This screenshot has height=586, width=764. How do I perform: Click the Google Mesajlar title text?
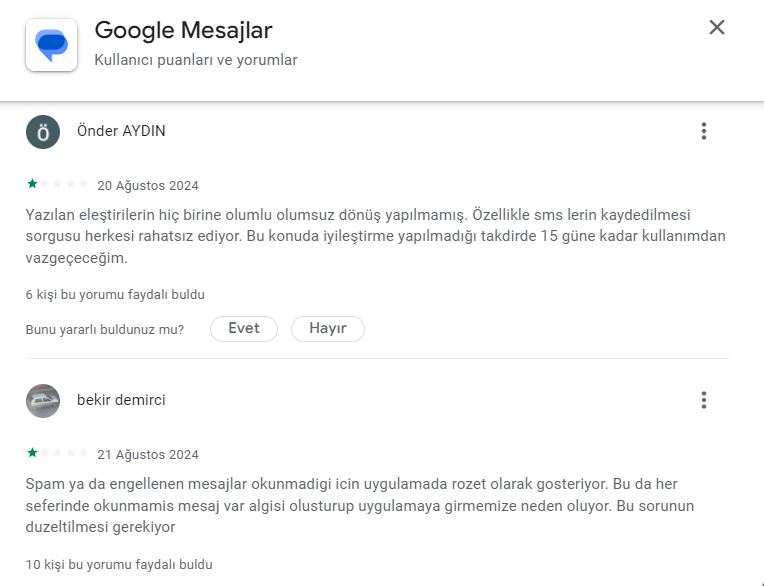183,30
